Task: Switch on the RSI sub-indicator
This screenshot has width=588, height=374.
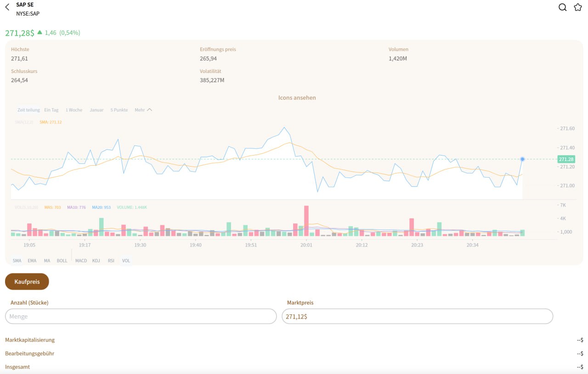Action: pyautogui.click(x=111, y=261)
